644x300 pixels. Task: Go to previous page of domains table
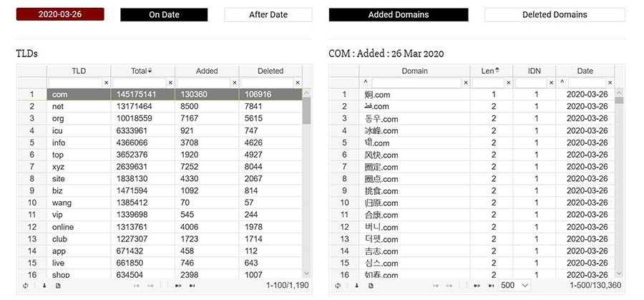tap(449, 286)
